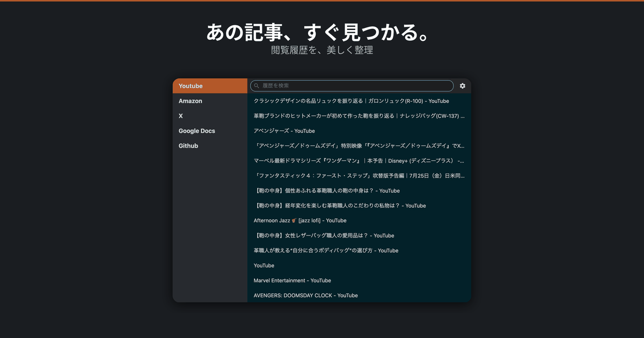Open 女性レザーバッグ職人の愛用品は entry
The image size is (644, 338).
pyautogui.click(x=359, y=236)
